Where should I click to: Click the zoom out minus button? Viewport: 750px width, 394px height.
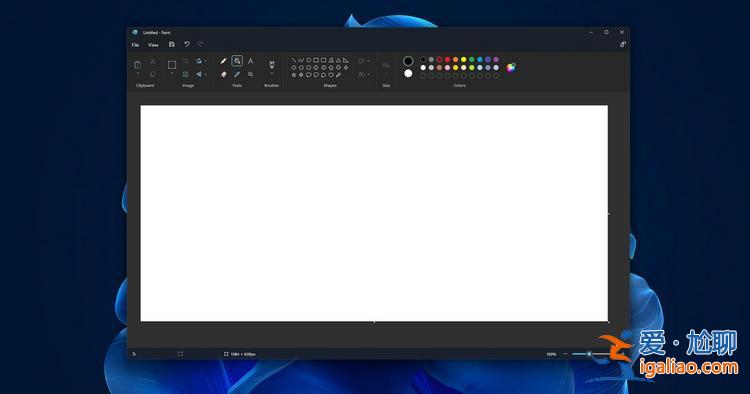click(565, 354)
